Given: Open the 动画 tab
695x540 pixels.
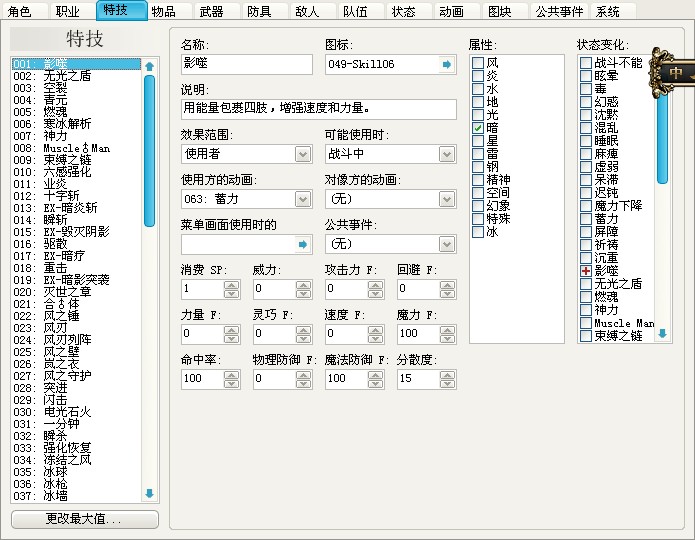Looking at the screenshot, I should click(x=455, y=11).
